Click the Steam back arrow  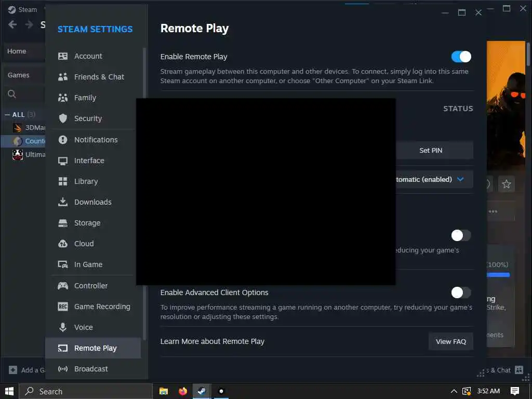[x=12, y=24]
